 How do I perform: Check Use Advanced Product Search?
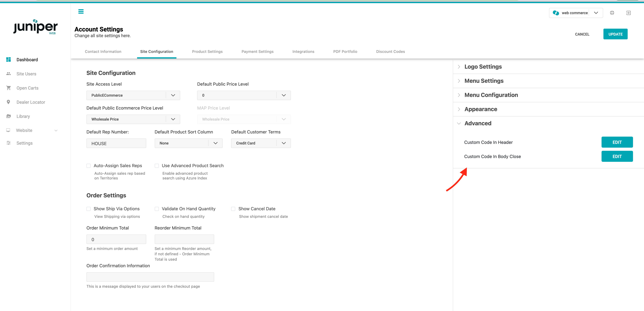click(x=157, y=166)
